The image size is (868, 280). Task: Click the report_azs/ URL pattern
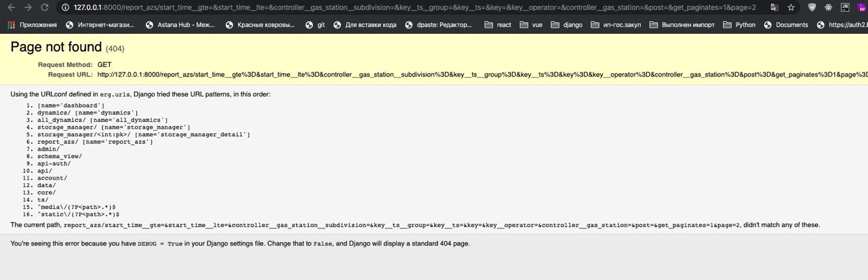tap(95, 142)
